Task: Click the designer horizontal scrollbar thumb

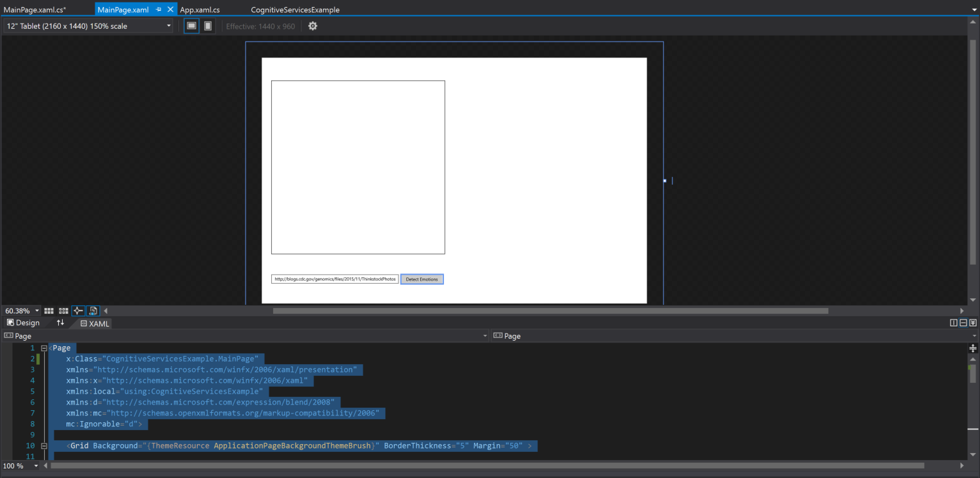Action: point(550,311)
